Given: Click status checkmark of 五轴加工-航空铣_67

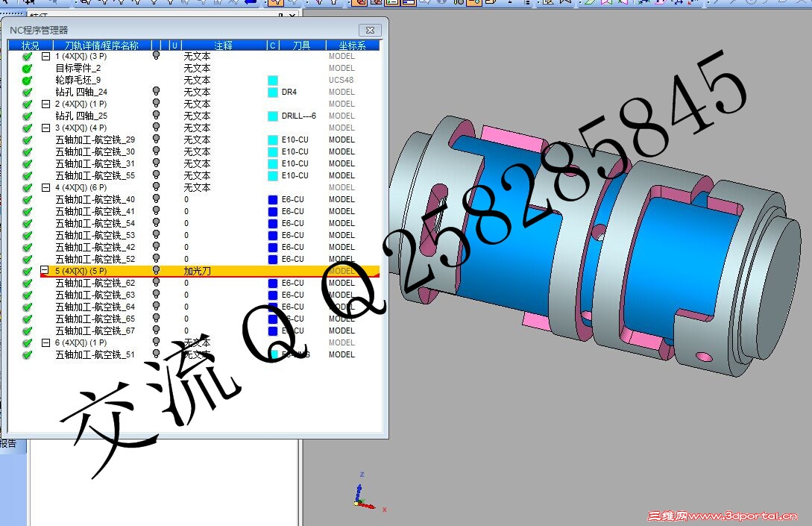Looking at the screenshot, I should tap(27, 331).
